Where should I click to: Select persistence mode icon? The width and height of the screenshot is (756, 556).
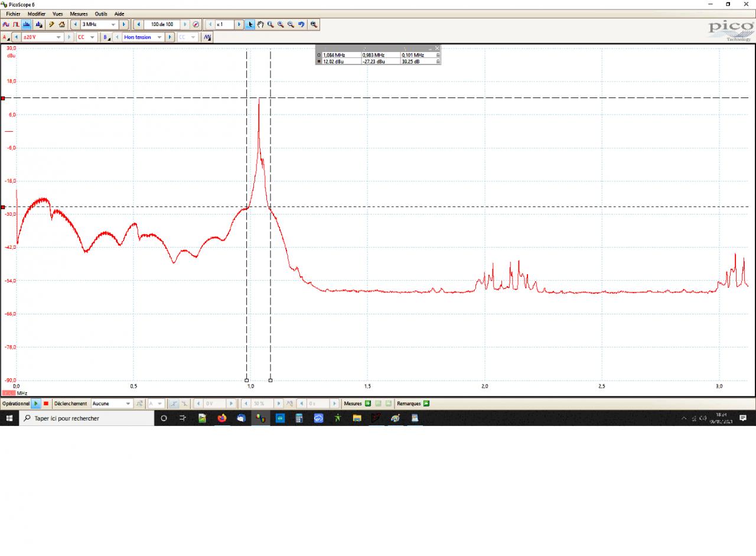pos(17,24)
